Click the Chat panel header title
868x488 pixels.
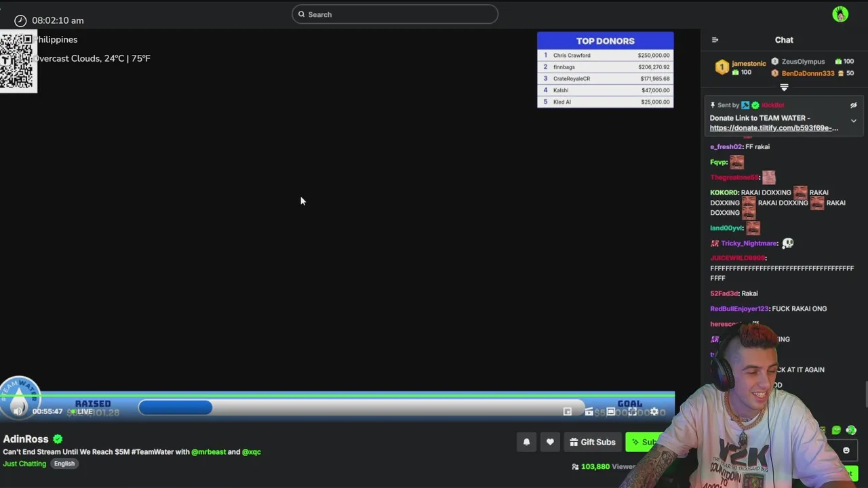pyautogui.click(x=784, y=40)
